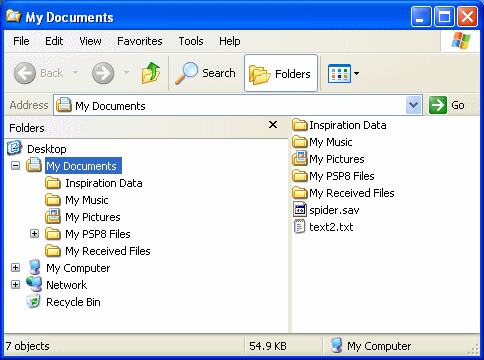Click '7 objects' in status bar

click(27, 346)
